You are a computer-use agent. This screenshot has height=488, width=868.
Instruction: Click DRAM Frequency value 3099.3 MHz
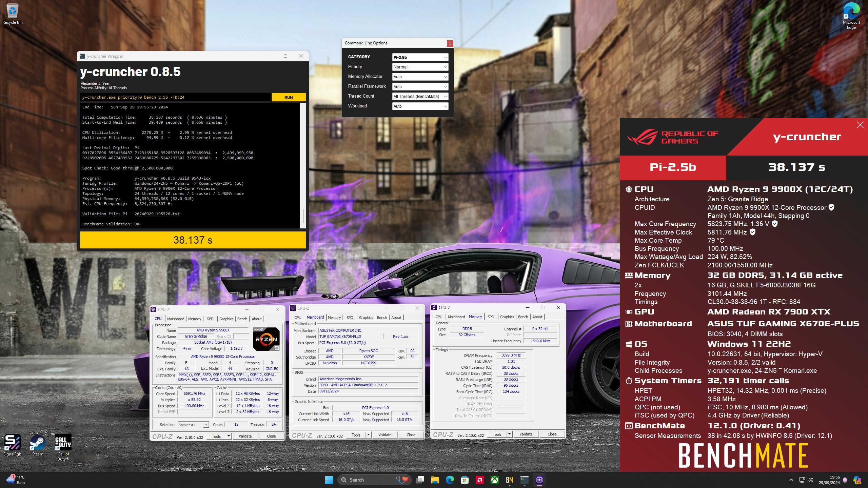pos(511,355)
